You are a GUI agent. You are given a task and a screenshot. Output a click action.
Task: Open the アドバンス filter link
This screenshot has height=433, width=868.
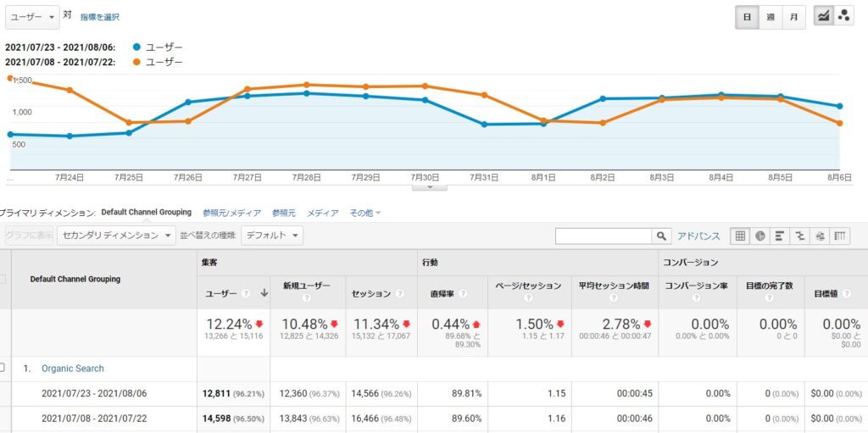(x=698, y=236)
